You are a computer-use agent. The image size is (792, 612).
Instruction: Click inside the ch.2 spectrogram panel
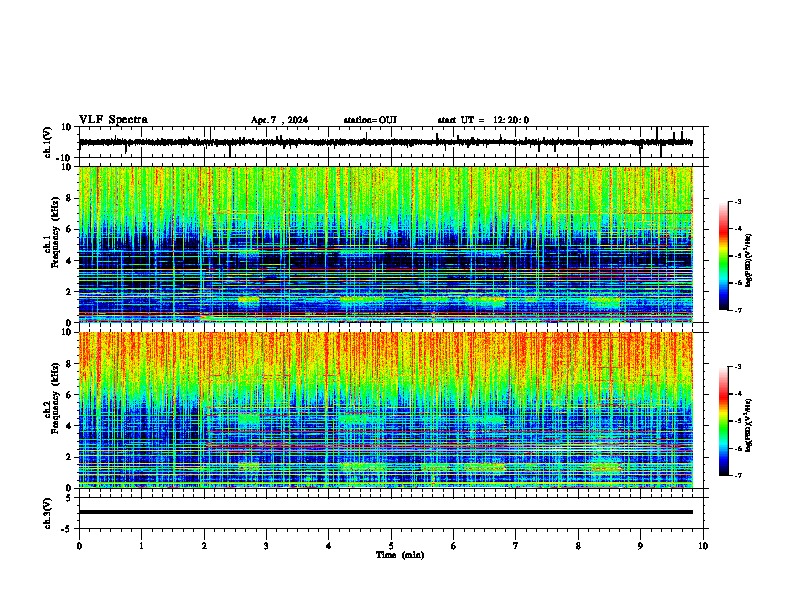pos(386,410)
